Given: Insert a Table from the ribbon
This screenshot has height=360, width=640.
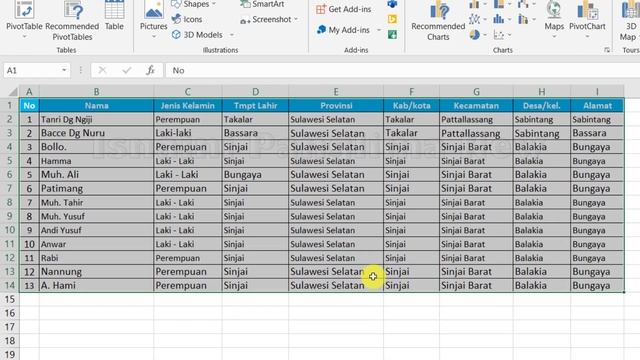Looking at the screenshot, I should (x=114, y=16).
